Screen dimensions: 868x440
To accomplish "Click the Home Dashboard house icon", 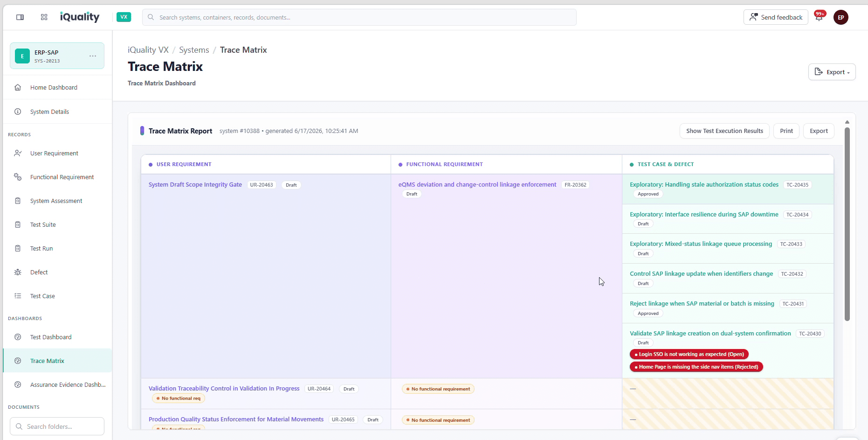I will 18,87.
